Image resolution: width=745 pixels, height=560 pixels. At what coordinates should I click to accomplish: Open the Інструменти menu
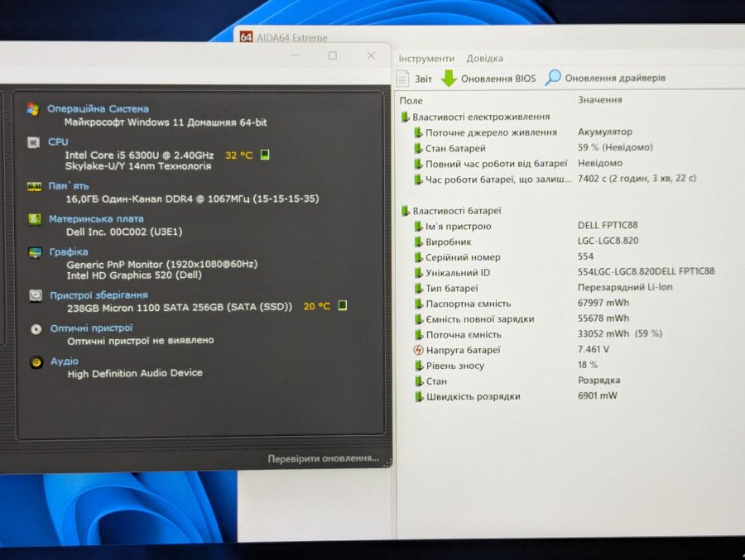[426, 59]
